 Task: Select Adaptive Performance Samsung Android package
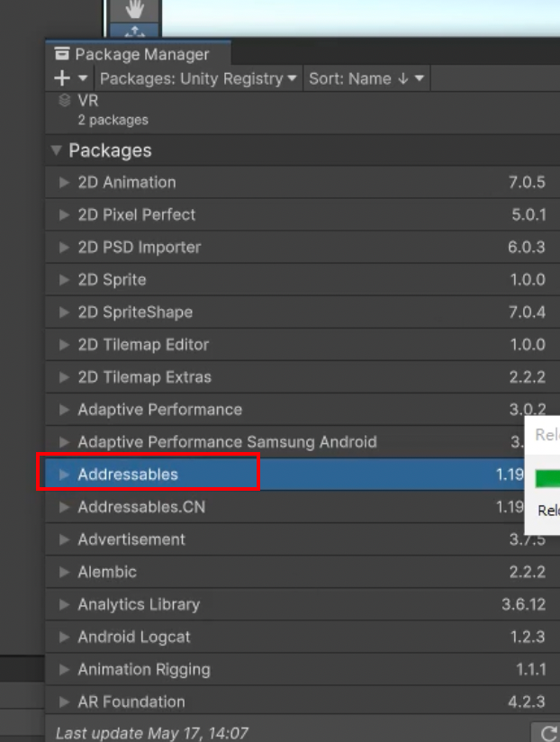[285, 442]
